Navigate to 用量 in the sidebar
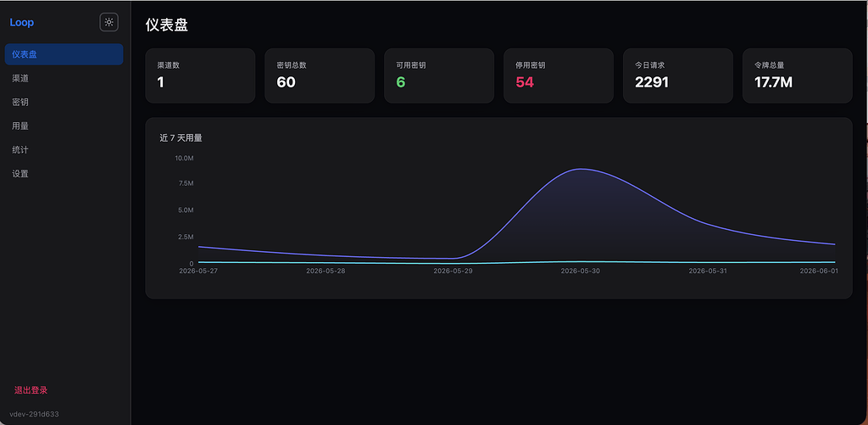Image resolution: width=868 pixels, height=425 pixels. point(64,126)
